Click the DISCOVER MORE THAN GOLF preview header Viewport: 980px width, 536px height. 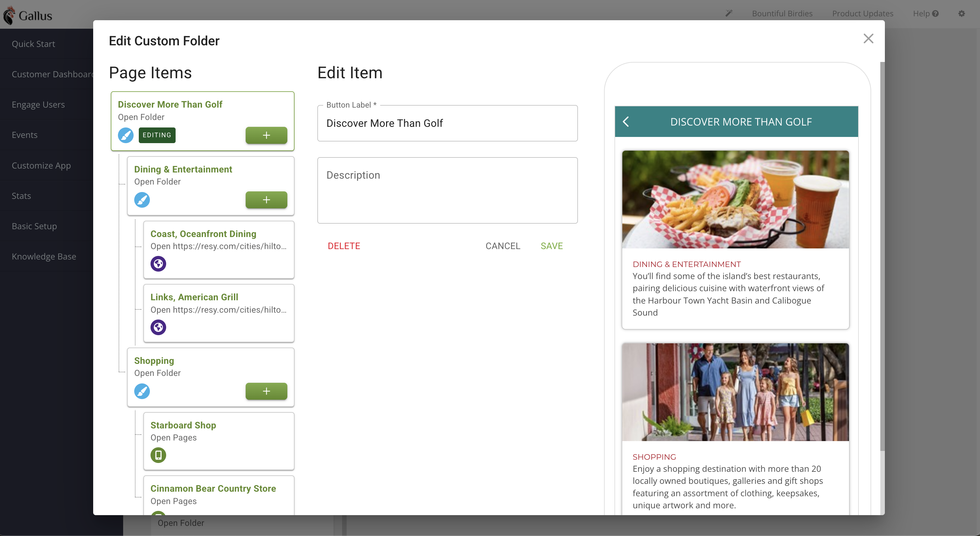[736, 122]
